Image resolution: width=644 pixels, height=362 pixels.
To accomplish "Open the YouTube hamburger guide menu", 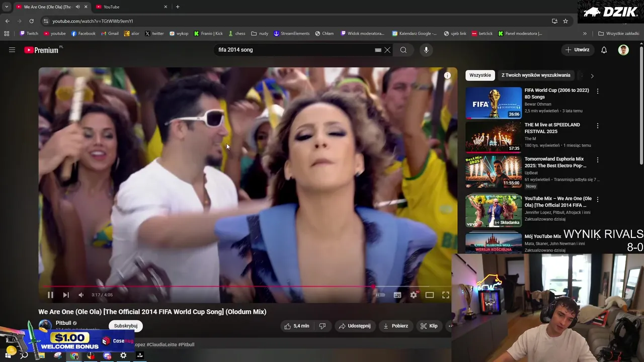I will click(x=12, y=50).
